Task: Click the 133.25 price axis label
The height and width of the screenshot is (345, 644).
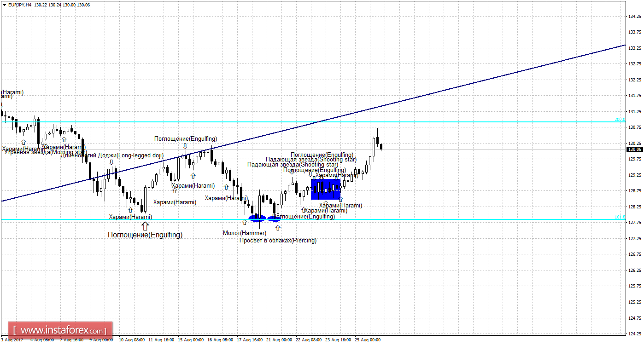Action: click(635, 48)
